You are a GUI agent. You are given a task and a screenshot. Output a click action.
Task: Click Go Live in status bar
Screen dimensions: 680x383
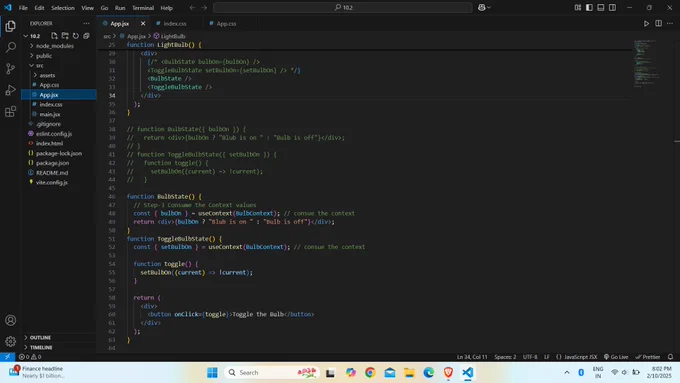click(x=616, y=357)
